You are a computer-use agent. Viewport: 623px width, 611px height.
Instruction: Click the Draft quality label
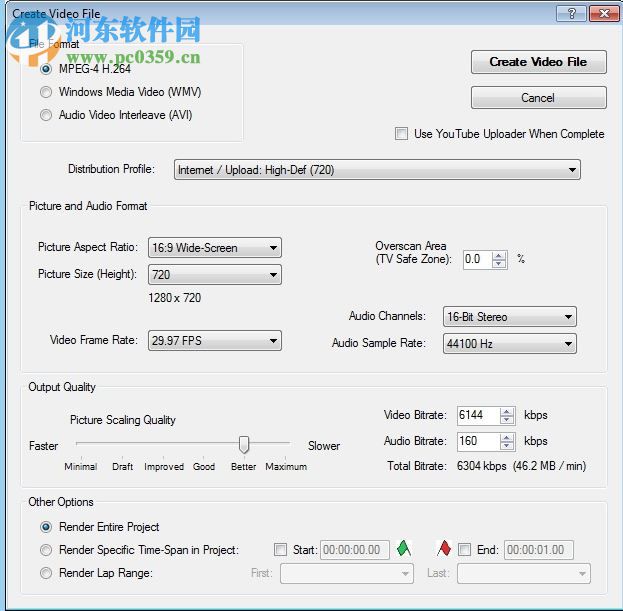pos(122,467)
